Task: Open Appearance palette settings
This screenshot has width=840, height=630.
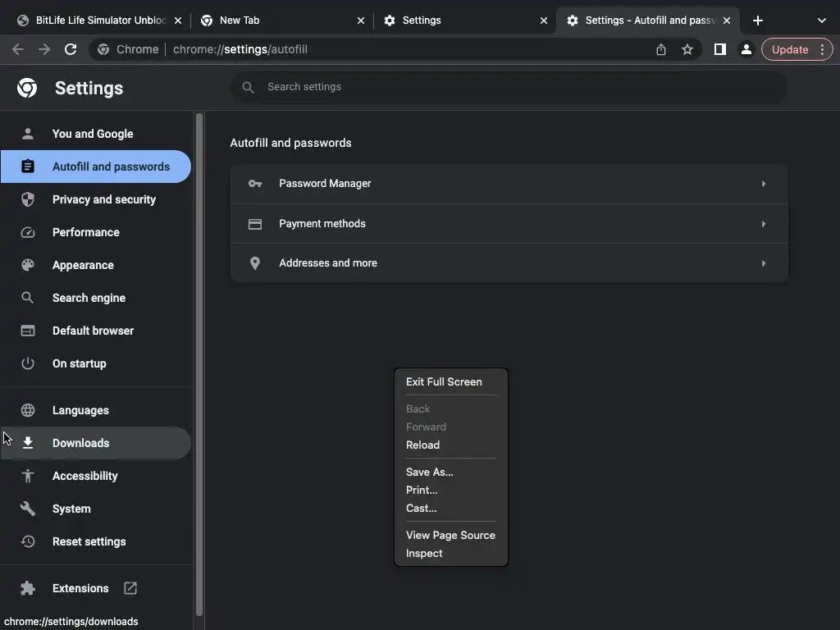Action: [x=83, y=265]
